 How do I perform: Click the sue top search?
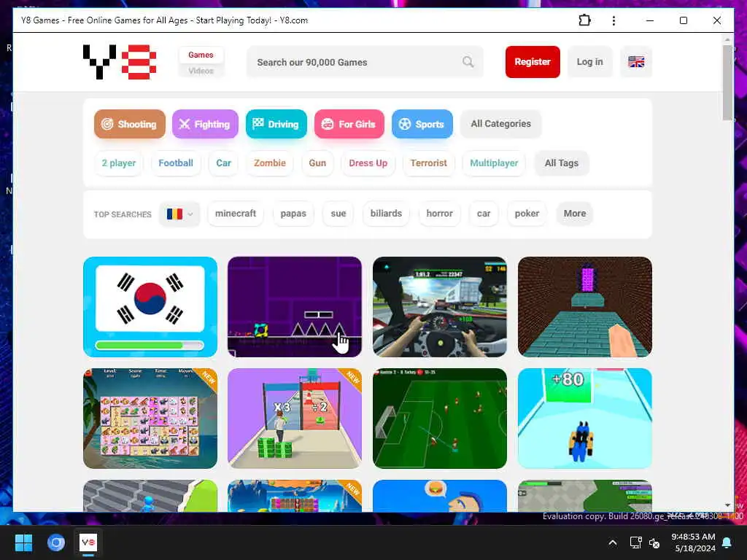point(338,214)
